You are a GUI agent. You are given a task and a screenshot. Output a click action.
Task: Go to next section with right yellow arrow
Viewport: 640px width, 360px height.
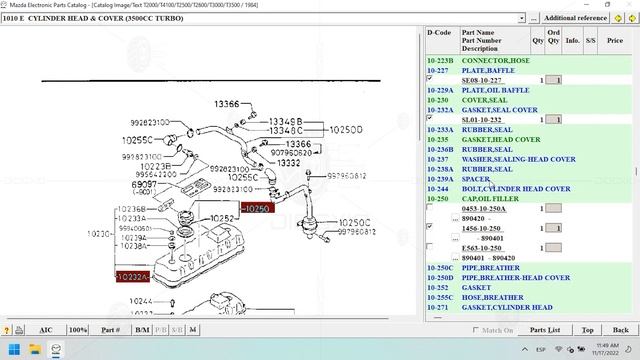pos(632,18)
